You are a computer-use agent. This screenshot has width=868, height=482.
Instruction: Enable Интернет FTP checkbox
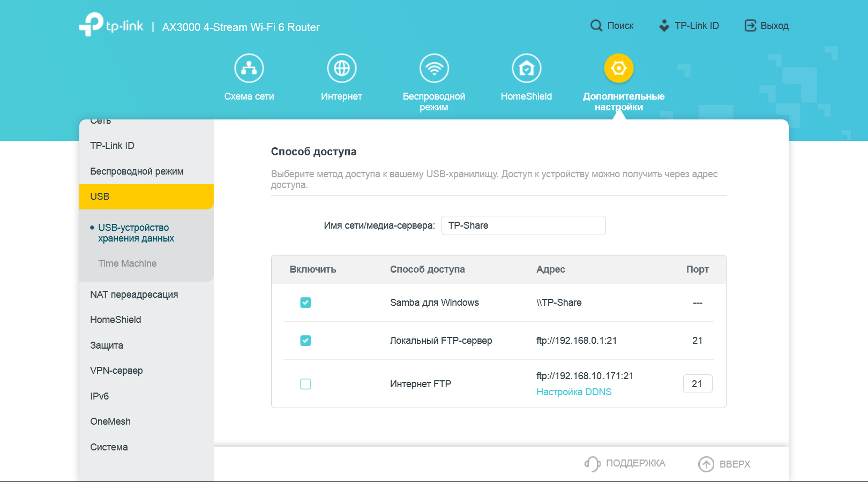(x=305, y=384)
